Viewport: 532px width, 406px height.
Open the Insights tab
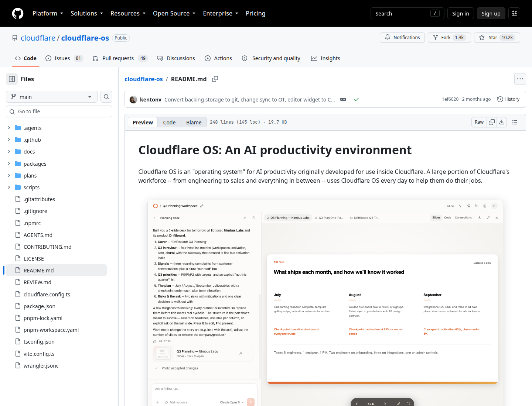(x=325, y=58)
